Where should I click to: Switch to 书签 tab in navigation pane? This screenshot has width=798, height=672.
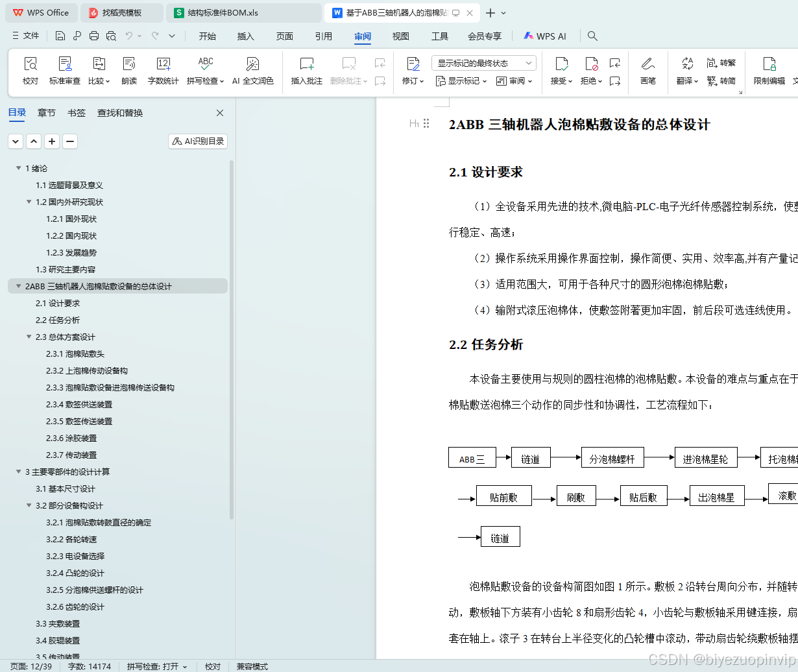77,113
